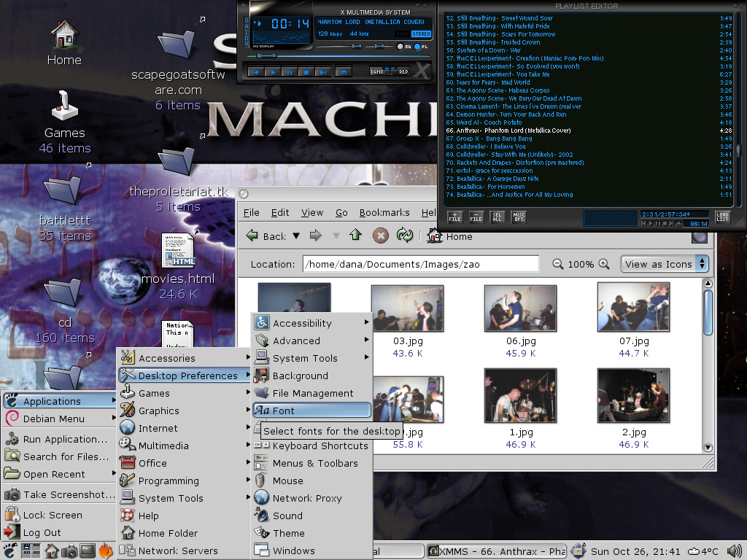Image resolution: width=747 pixels, height=560 pixels.
Task: Click the speaker volume icon in panel
Action: (734, 551)
